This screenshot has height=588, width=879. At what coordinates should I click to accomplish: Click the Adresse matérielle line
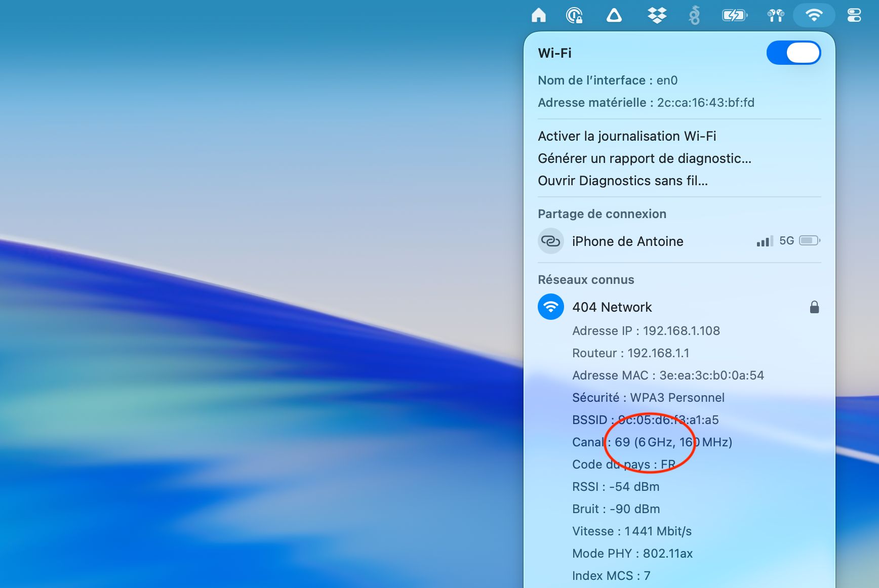(646, 103)
